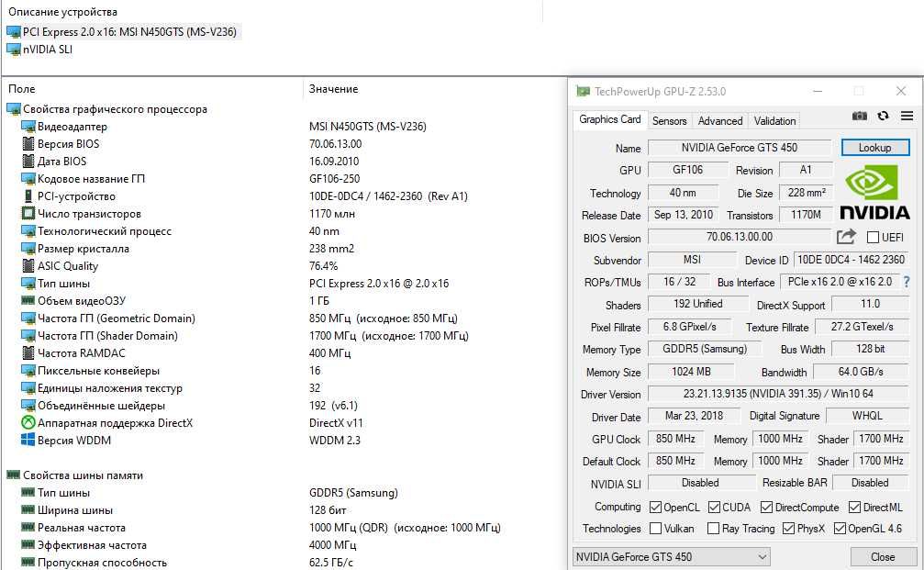
Task: Click the icon beside Число транзисторов
Action: [28, 213]
